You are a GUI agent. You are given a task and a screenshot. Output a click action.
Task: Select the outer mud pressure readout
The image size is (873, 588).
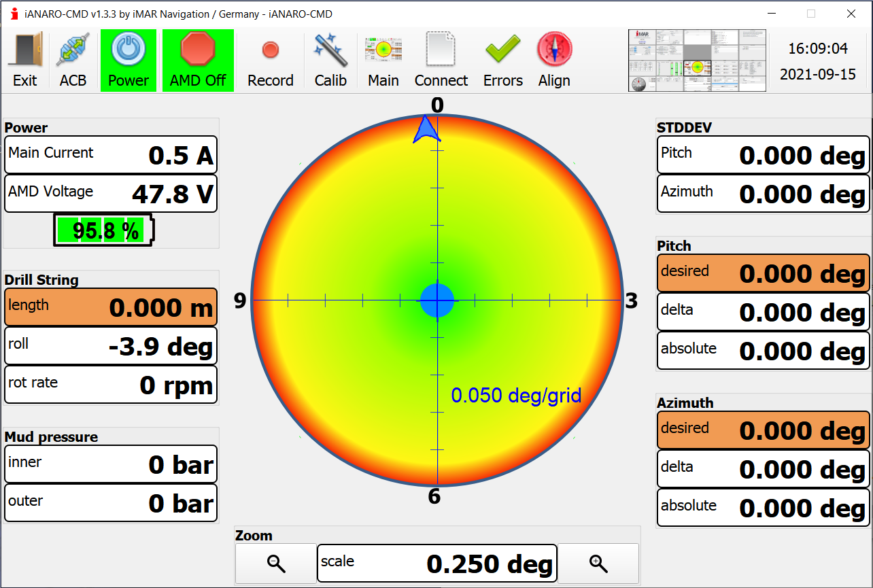[x=111, y=503]
